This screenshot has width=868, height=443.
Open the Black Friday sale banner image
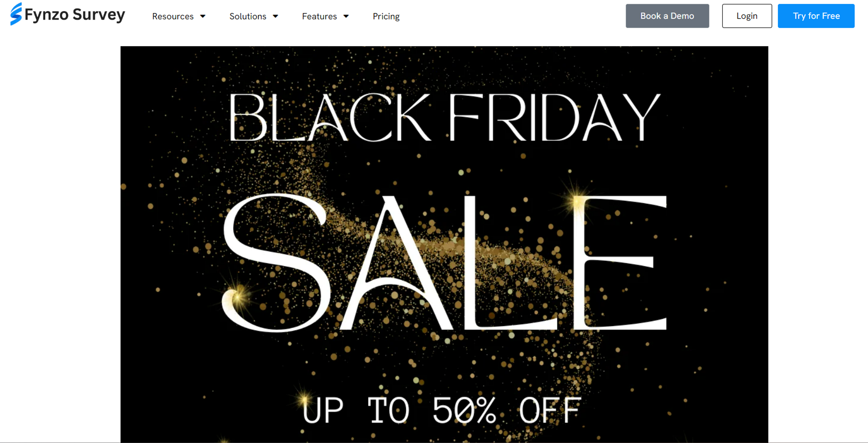(x=444, y=244)
